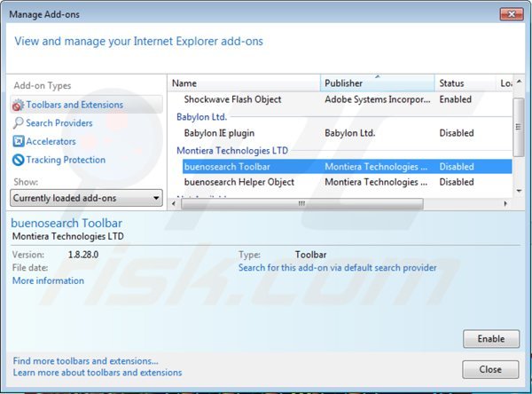The image size is (532, 394).
Task: Select Toolbars and Extensions add-on type
Action: pyautogui.click(x=87, y=105)
